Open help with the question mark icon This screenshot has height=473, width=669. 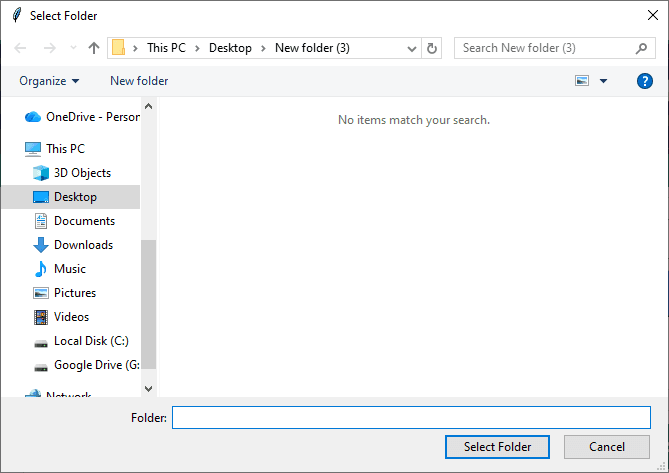pyautogui.click(x=645, y=81)
